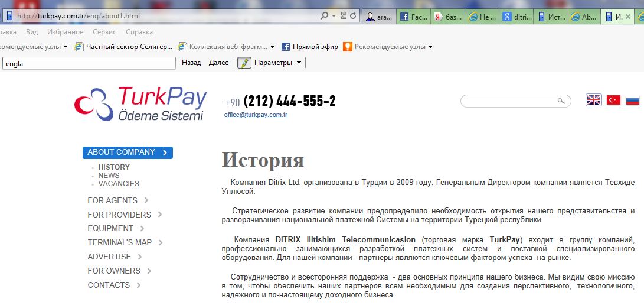Image resolution: width=644 pixels, height=305 pixels.
Task: Toggle the highlighter button in find bar
Action: (244, 63)
